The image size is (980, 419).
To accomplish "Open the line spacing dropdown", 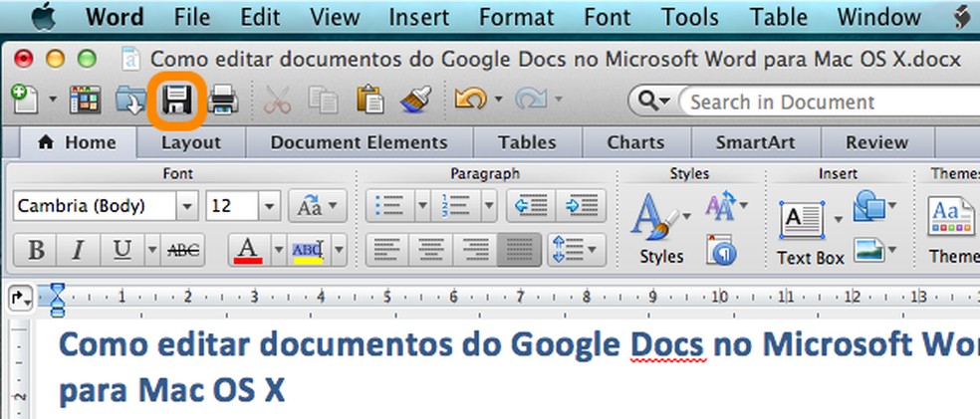I will (x=577, y=250).
